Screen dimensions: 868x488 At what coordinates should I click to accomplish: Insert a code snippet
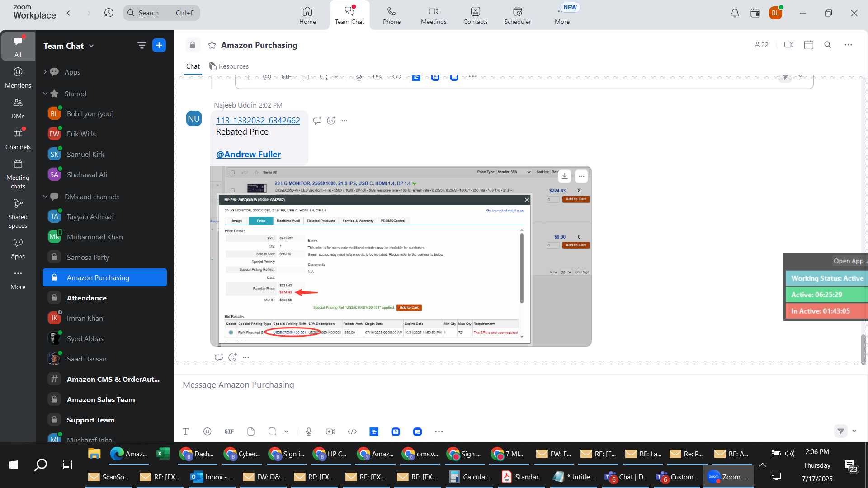[x=352, y=432]
